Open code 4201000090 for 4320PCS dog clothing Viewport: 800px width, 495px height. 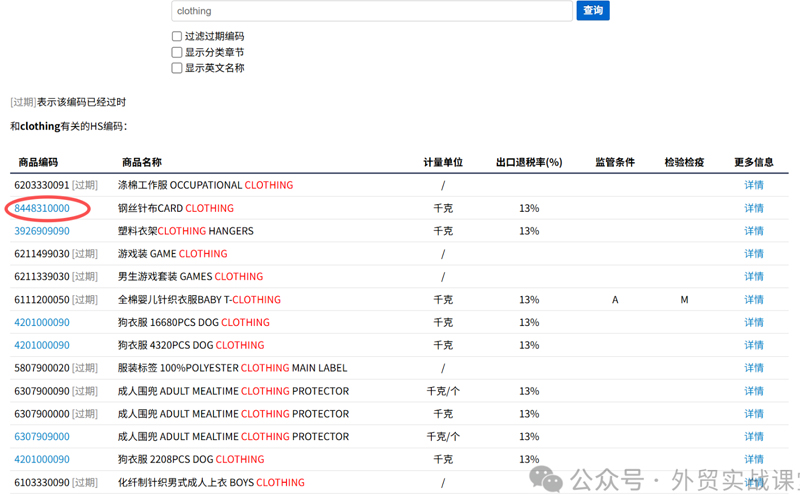(42, 345)
